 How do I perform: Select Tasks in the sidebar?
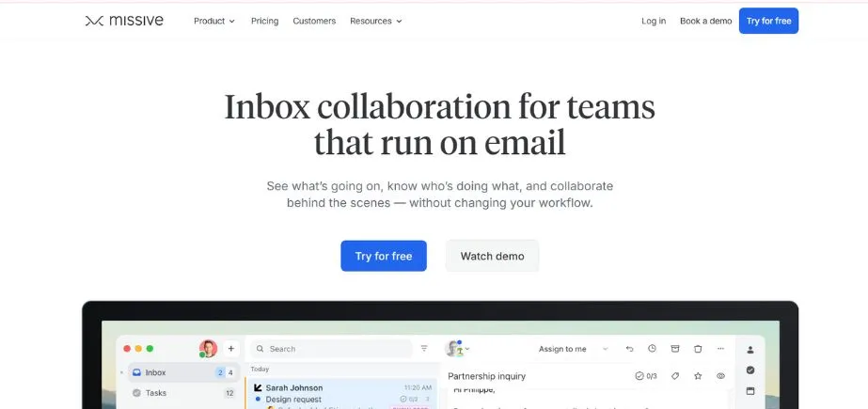point(183,393)
